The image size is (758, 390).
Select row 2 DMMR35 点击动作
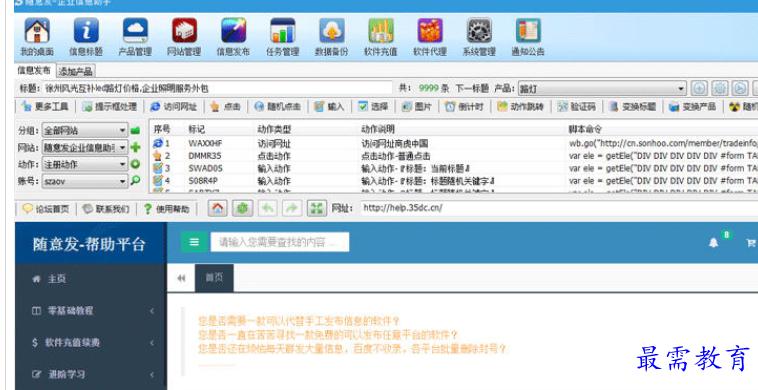(453, 156)
